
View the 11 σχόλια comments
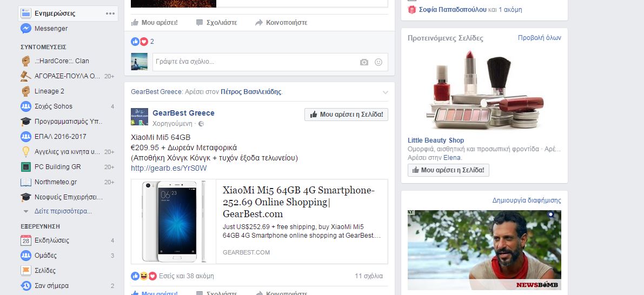pos(368,276)
